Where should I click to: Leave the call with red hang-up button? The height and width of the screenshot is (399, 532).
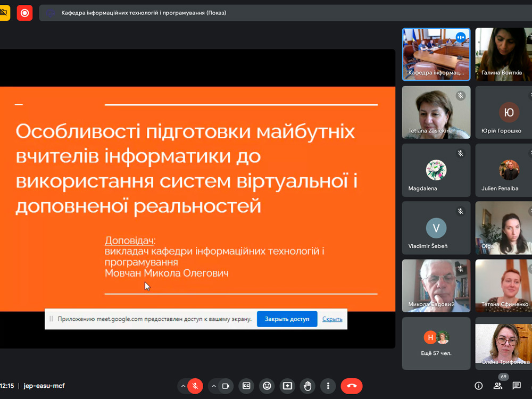pyautogui.click(x=351, y=386)
